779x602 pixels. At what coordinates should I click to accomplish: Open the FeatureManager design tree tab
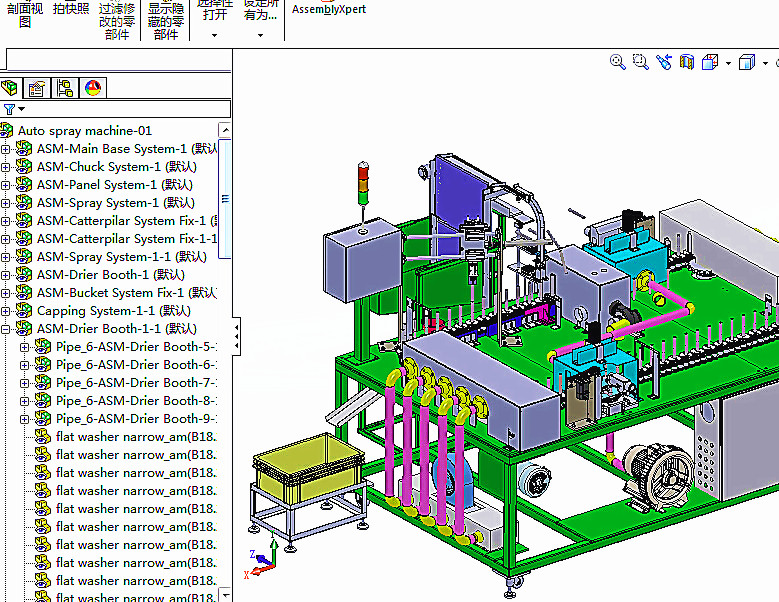point(10,88)
